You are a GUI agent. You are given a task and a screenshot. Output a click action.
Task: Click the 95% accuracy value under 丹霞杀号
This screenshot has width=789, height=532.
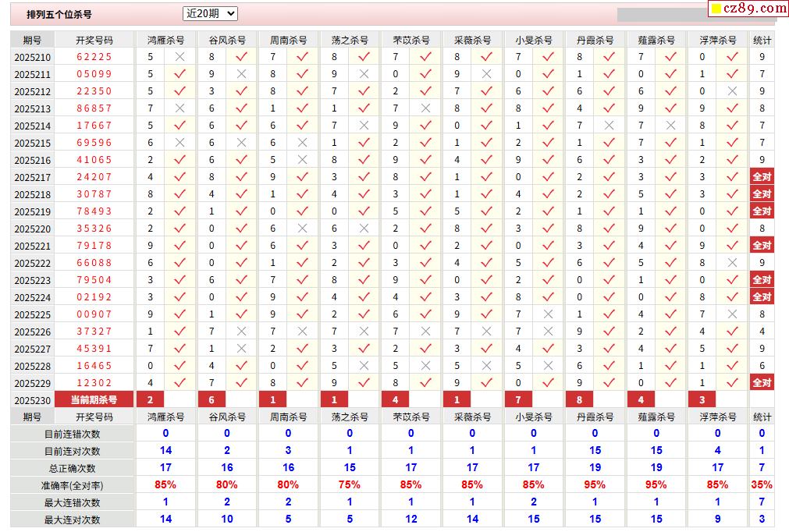pos(595,484)
